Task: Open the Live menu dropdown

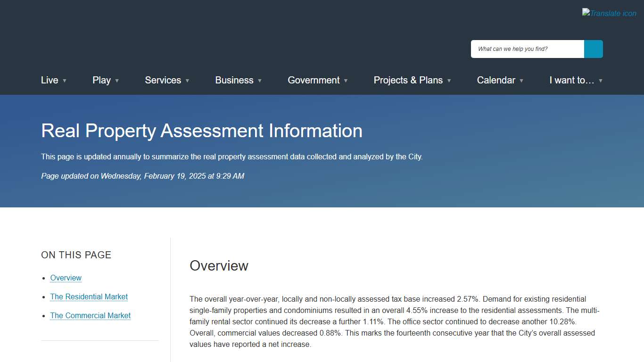Action: coord(65,81)
